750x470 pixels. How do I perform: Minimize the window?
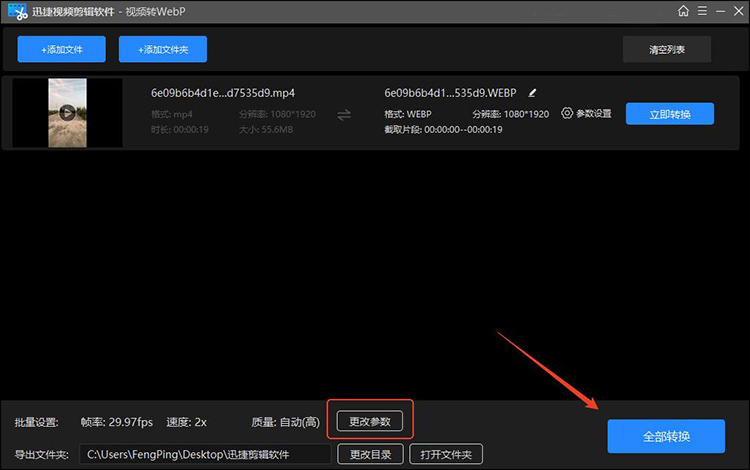[720, 11]
